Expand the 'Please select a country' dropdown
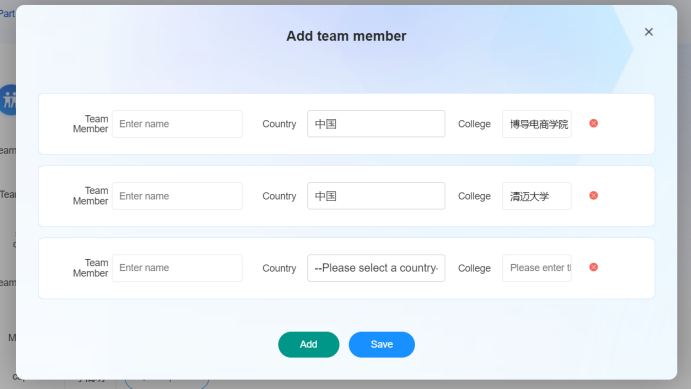Image resolution: width=691 pixels, height=389 pixels. pos(376,268)
